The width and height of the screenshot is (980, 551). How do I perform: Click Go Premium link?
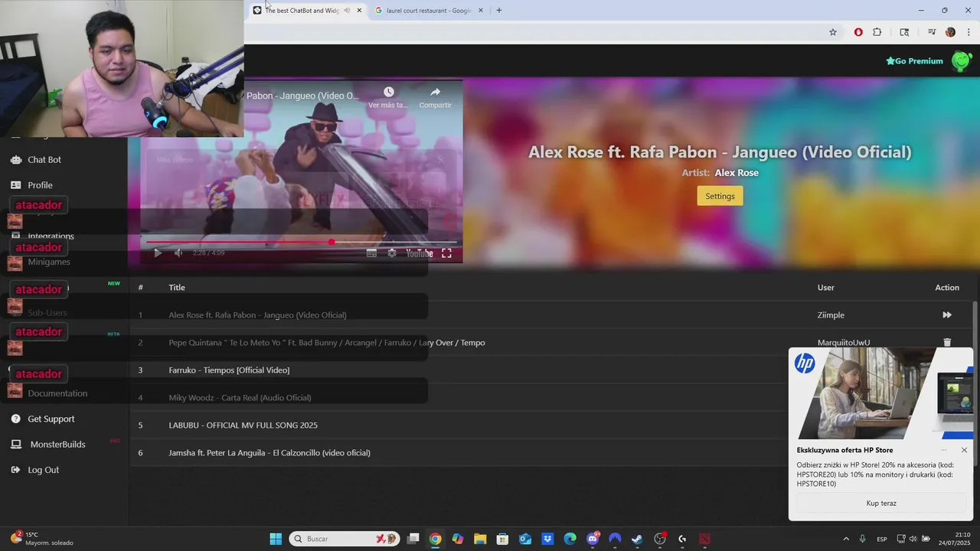tap(914, 60)
